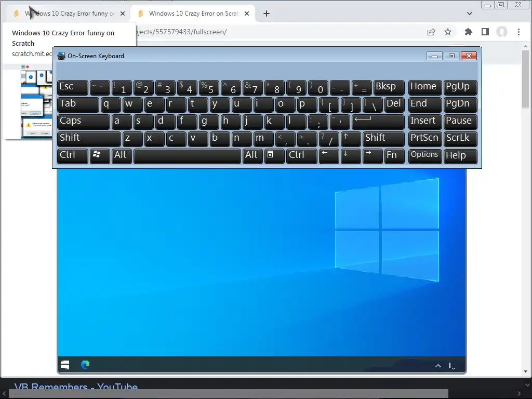Click the forward slash question mark key
This screenshot has width=532, height=399.
329,139
